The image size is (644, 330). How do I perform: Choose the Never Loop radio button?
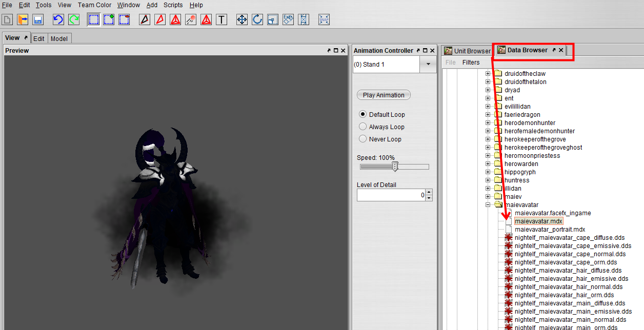[363, 139]
